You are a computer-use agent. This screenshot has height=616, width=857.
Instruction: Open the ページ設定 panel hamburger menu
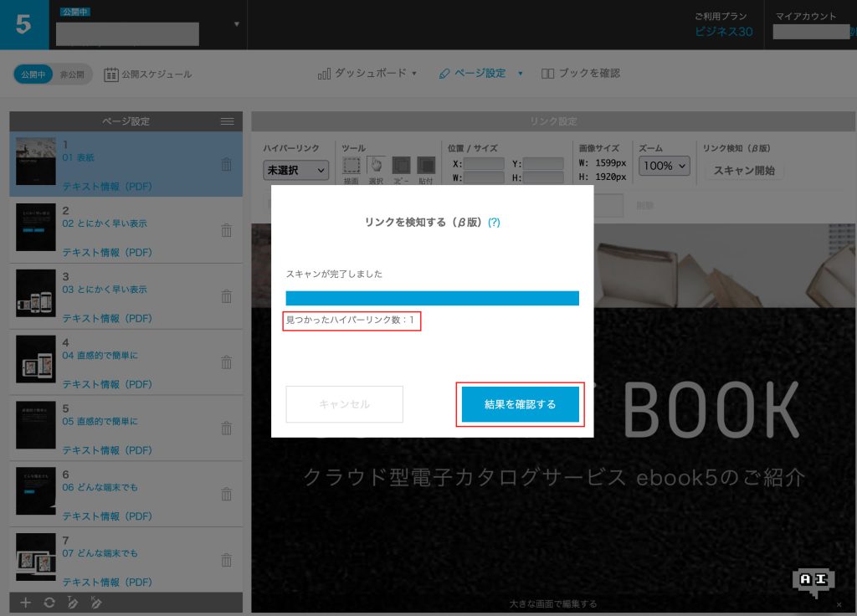tap(227, 121)
